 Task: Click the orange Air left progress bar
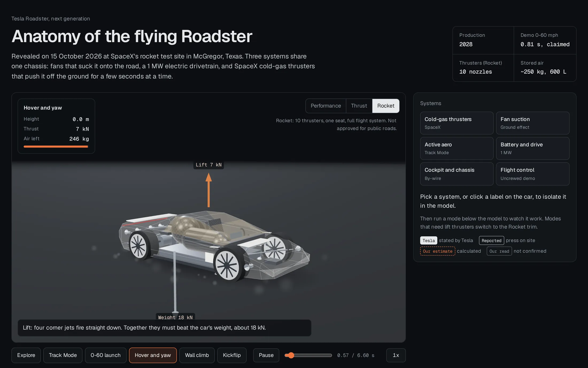56,146
